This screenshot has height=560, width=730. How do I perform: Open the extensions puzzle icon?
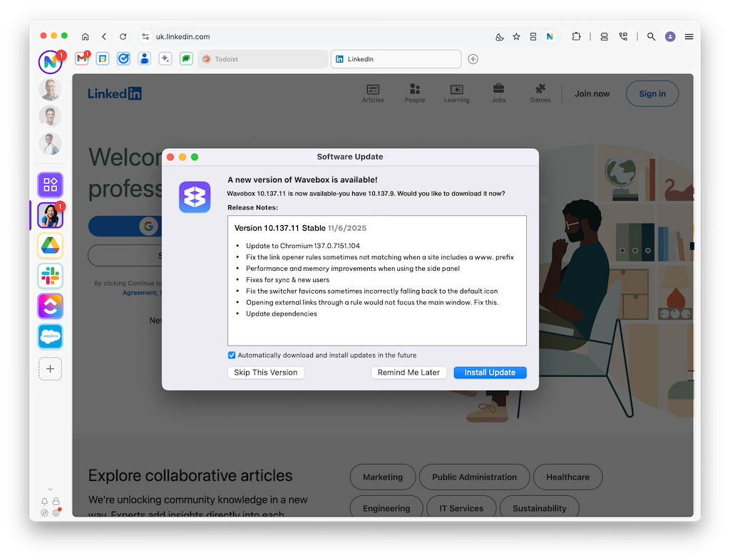576,37
